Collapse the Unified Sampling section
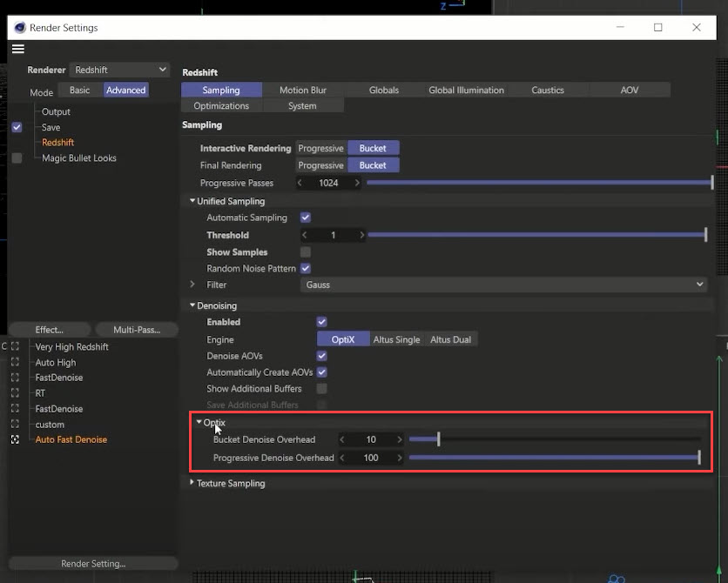This screenshot has width=728, height=583. (192, 201)
